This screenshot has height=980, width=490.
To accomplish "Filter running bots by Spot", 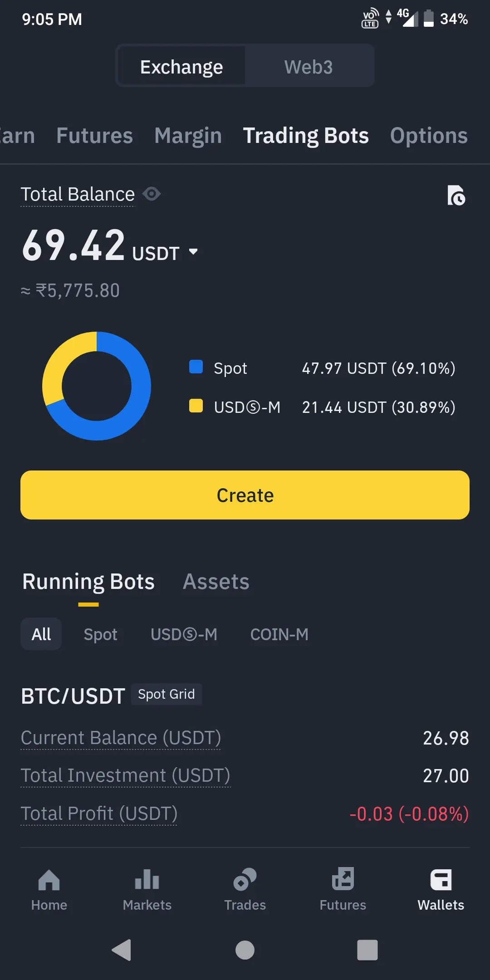I will (x=100, y=634).
